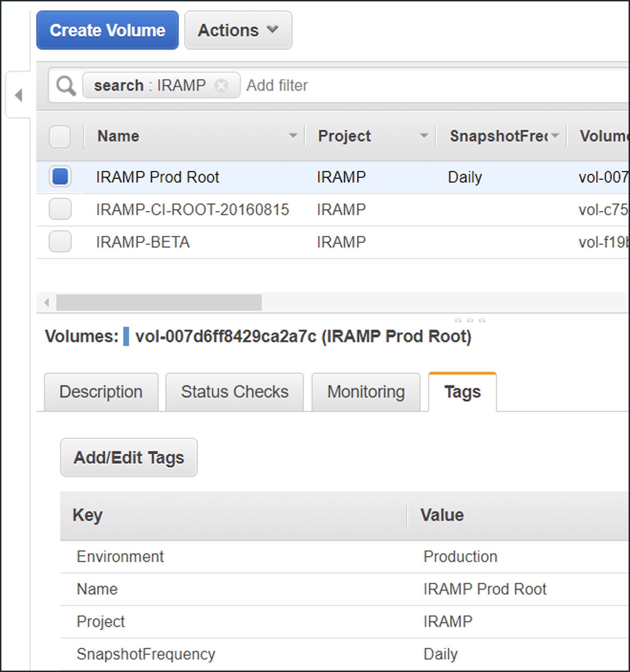
Task: Click the blue volume indicator square
Action: (x=126, y=337)
